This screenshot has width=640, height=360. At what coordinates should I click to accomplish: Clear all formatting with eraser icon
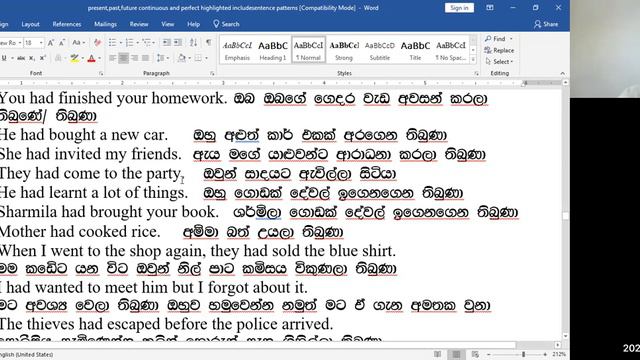tap(97, 42)
